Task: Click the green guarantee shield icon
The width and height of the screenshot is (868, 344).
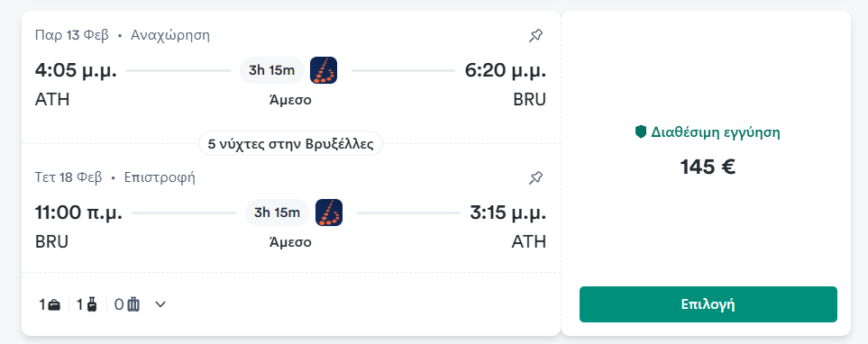Action: pyautogui.click(x=641, y=132)
